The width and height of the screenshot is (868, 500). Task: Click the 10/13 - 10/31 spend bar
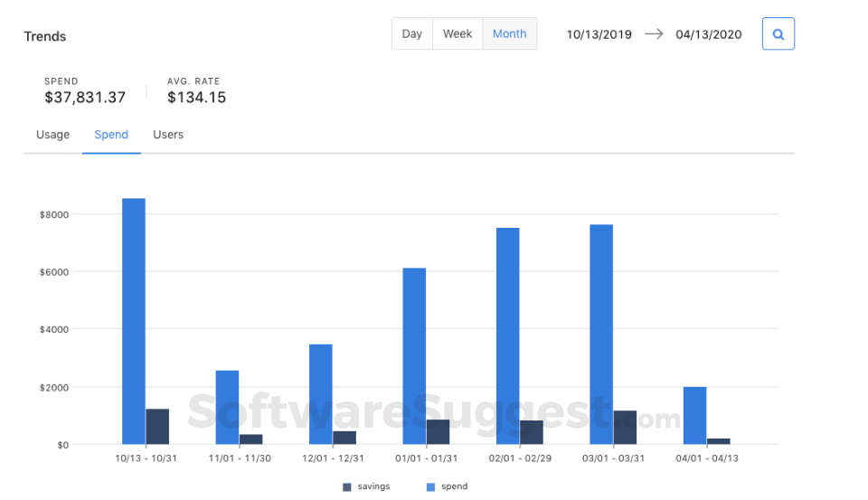tap(134, 321)
